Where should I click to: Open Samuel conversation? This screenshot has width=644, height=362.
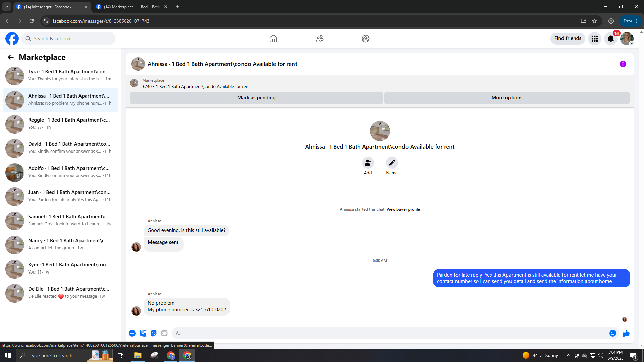point(60,221)
